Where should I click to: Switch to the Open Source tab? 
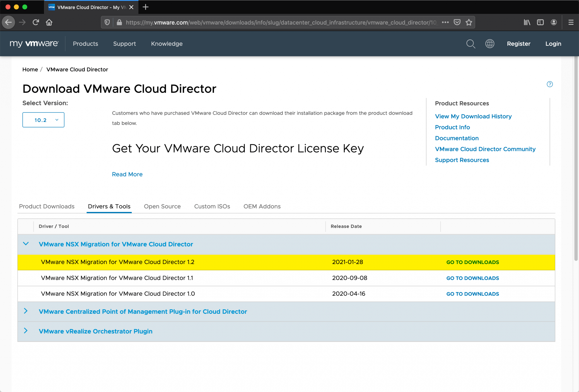coord(162,206)
